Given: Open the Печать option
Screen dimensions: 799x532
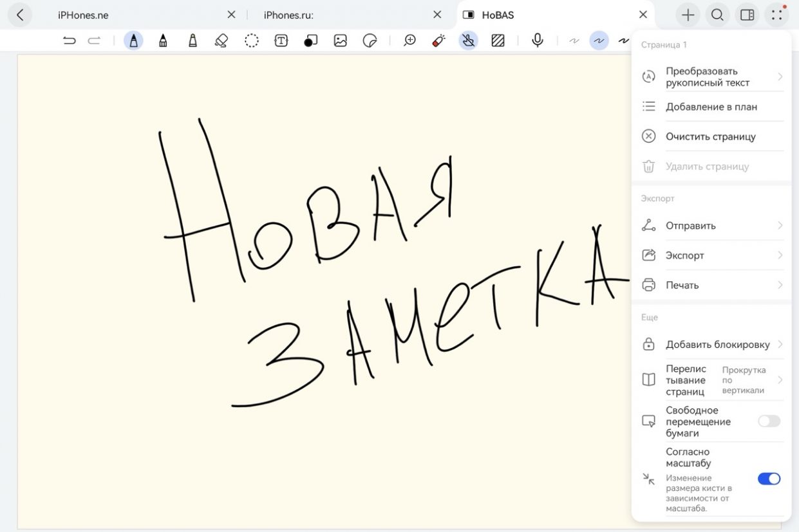Looking at the screenshot, I should [x=711, y=285].
